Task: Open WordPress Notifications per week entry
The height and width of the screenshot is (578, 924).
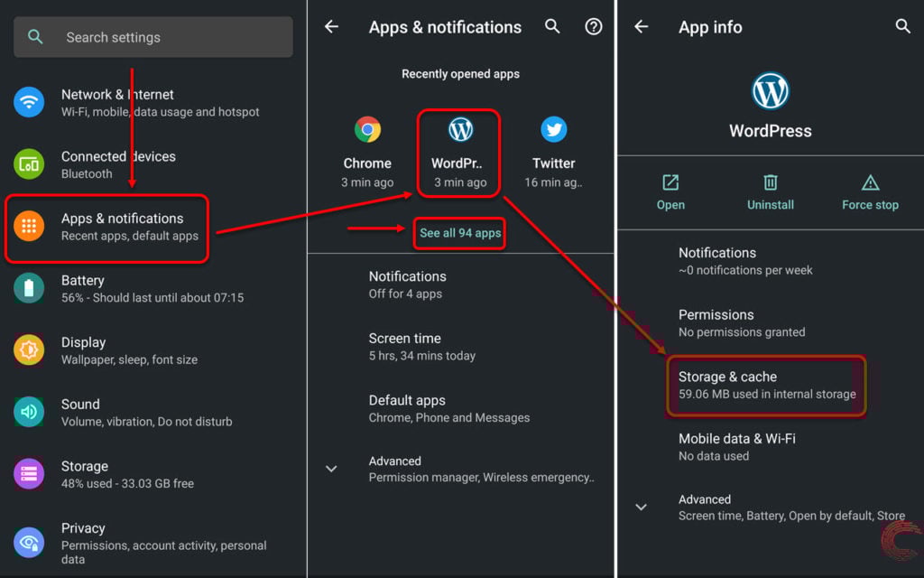Action: tap(771, 261)
